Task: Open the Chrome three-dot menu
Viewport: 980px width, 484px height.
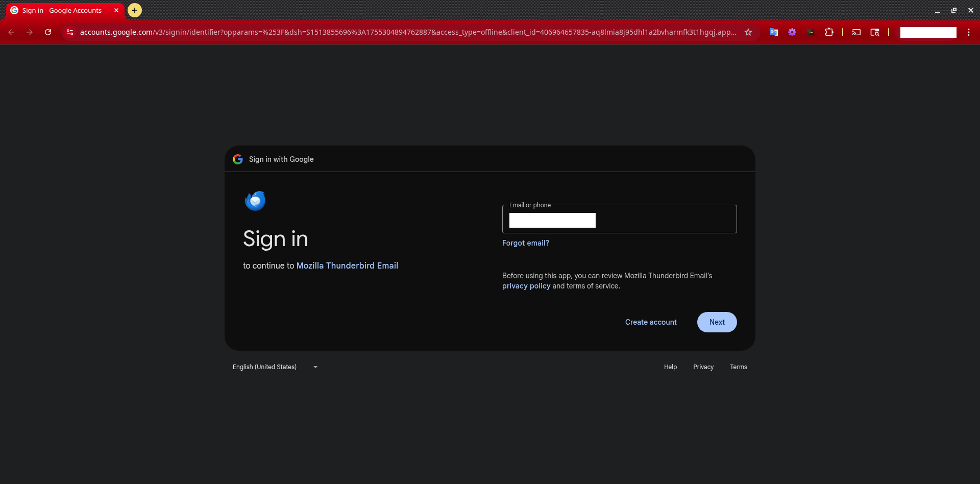Action: click(969, 32)
